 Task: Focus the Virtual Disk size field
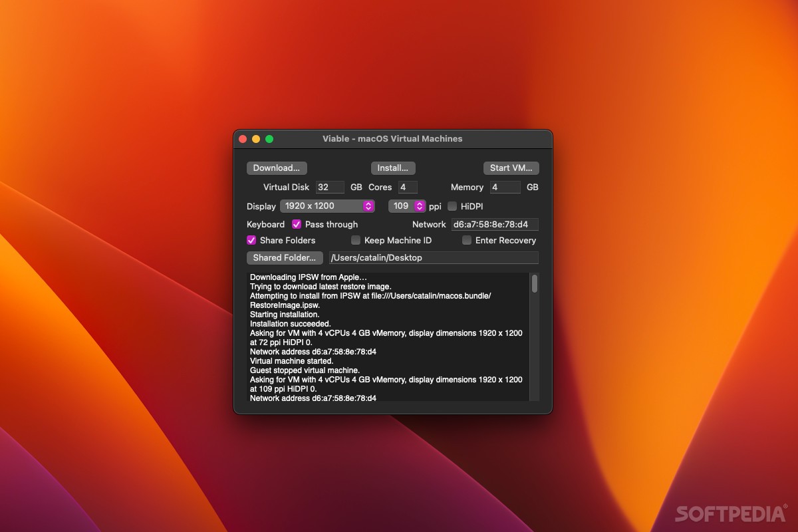(330, 188)
